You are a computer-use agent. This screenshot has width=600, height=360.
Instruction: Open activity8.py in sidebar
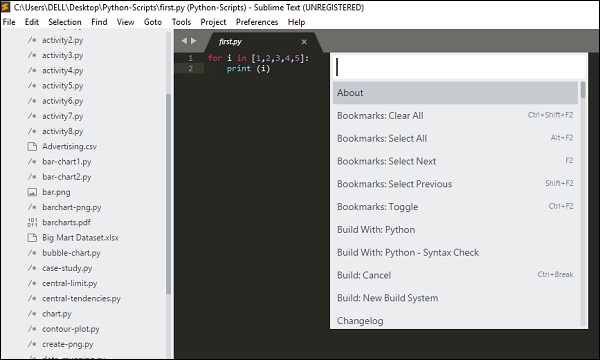click(62, 131)
